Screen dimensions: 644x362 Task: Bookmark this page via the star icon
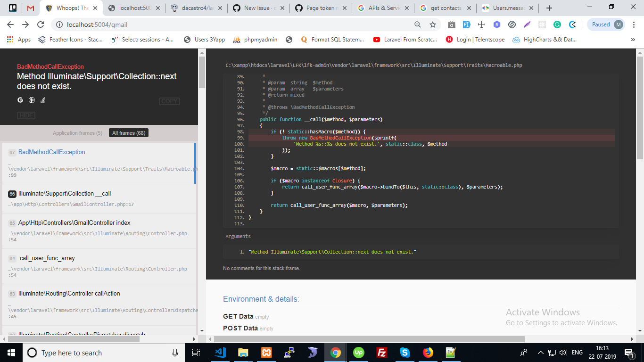(x=432, y=24)
